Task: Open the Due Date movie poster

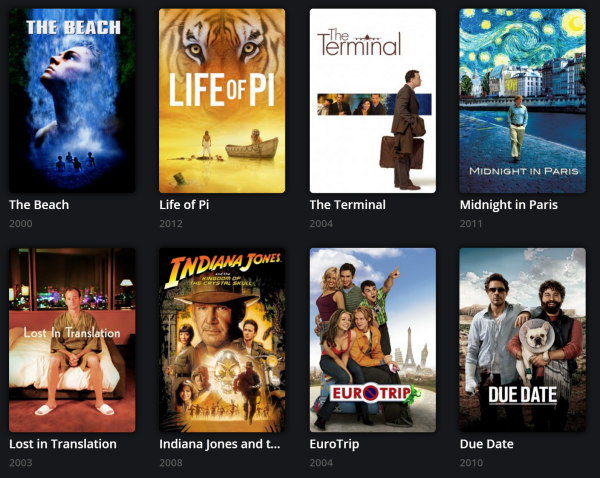Action: pyautogui.click(x=522, y=340)
